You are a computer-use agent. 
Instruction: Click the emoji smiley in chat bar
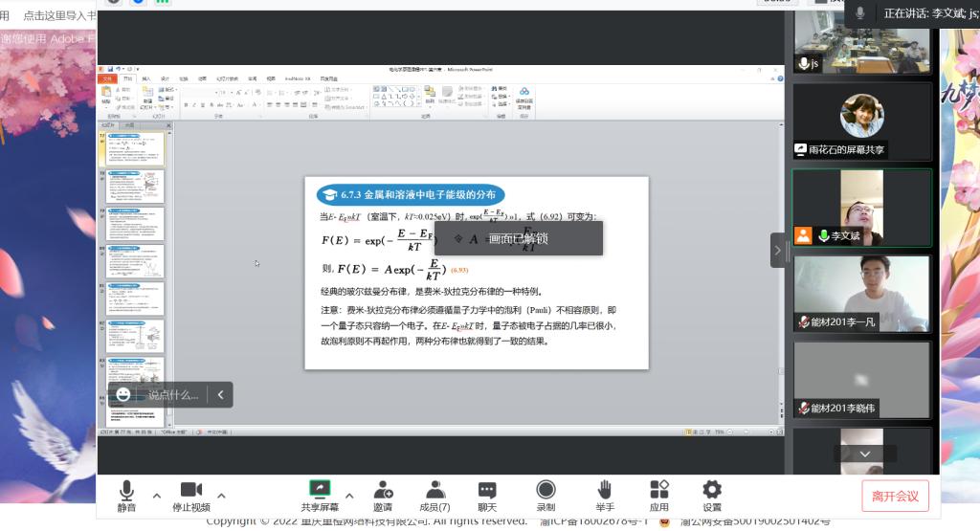123,394
